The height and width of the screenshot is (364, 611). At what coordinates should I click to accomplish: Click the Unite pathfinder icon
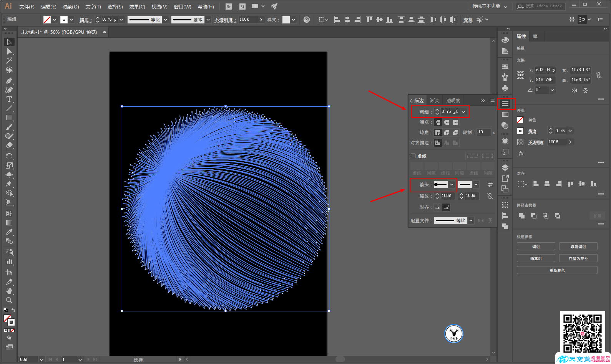click(x=521, y=216)
